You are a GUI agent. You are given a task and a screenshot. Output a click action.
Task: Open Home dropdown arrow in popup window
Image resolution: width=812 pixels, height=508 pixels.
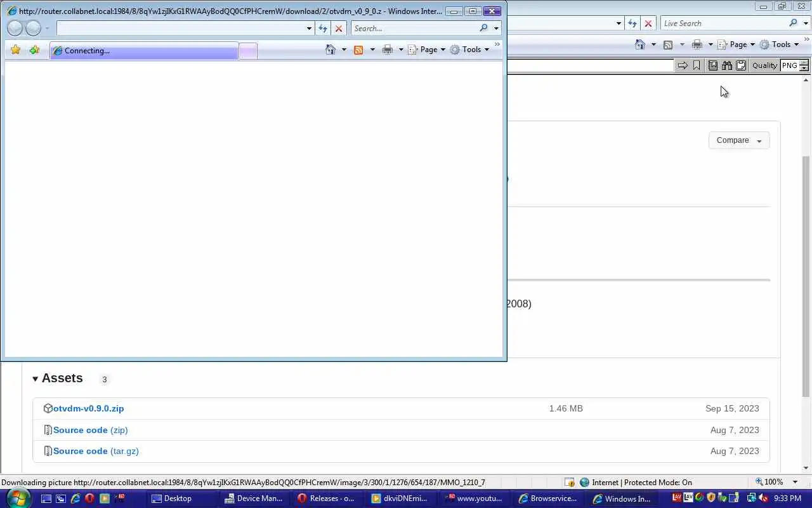[x=344, y=50]
